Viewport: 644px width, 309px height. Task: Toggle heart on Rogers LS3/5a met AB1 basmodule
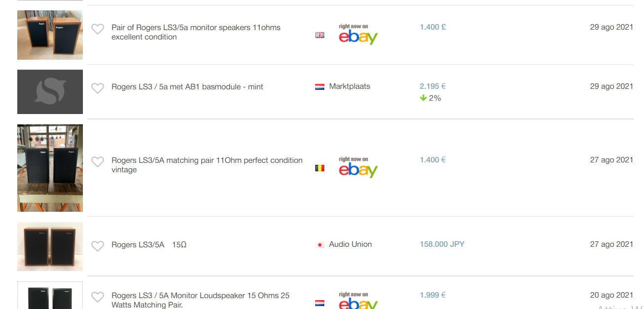(x=98, y=88)
